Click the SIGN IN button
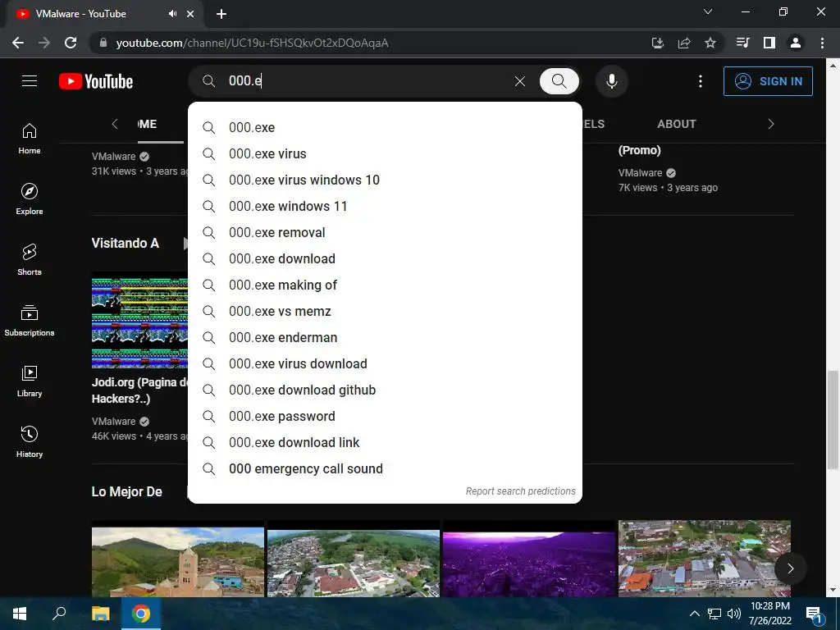This screenshot has width=840, height=630. tap(768, 81)
